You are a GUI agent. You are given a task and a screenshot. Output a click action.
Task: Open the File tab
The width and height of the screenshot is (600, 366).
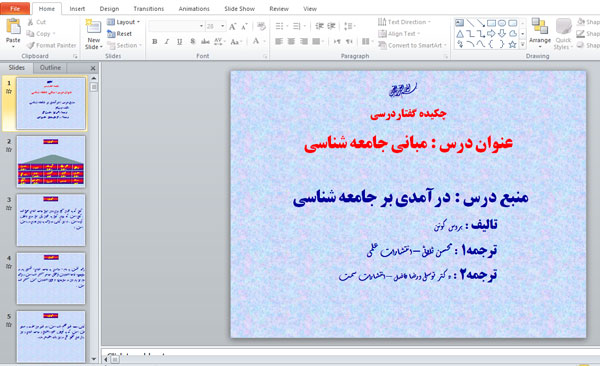[x=15, y=8]
